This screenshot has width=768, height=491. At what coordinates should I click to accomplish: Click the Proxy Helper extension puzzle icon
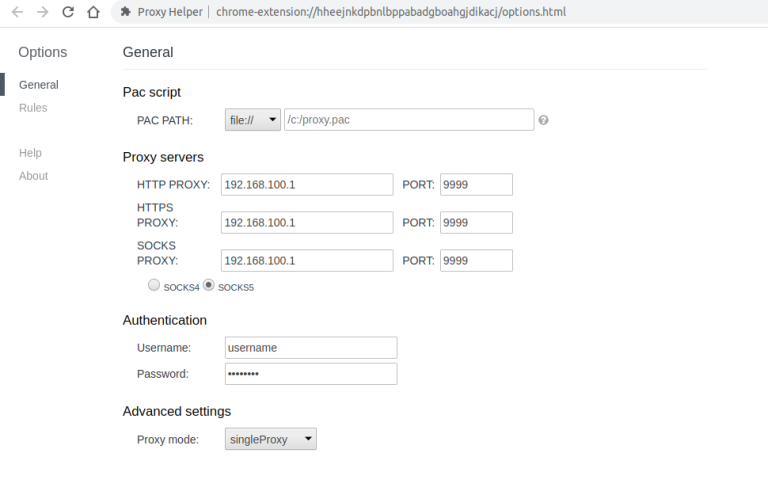pyautogui.click(x=126, y=12)
